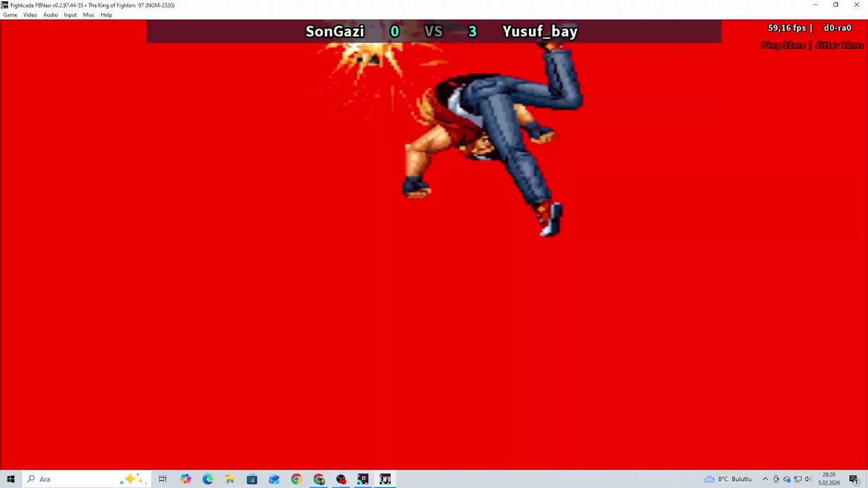868x488 pixels.
Task: Open the Video menu
Action: click(30, 15)
